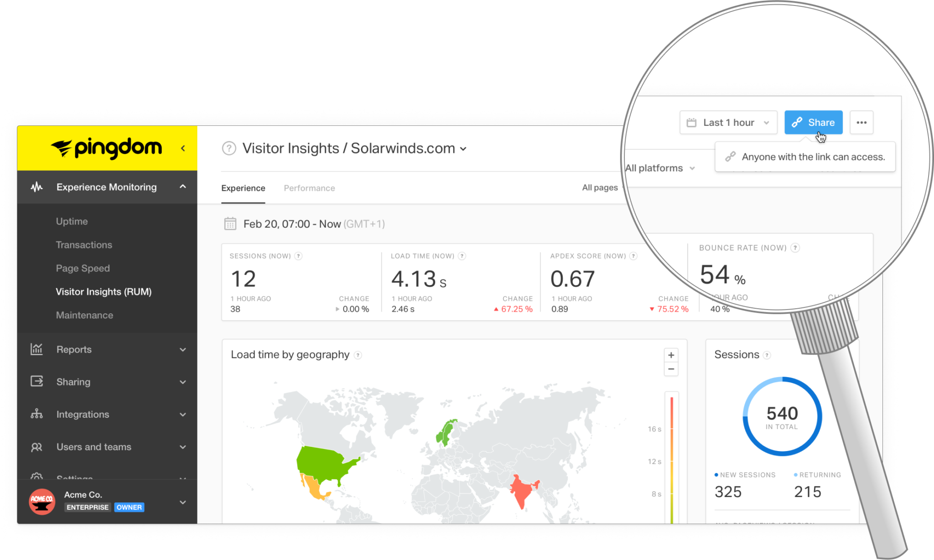Click the calendar icon beside Feb 20 date
Viewport: 934px width, 560px height.
[x=229, y=223]
